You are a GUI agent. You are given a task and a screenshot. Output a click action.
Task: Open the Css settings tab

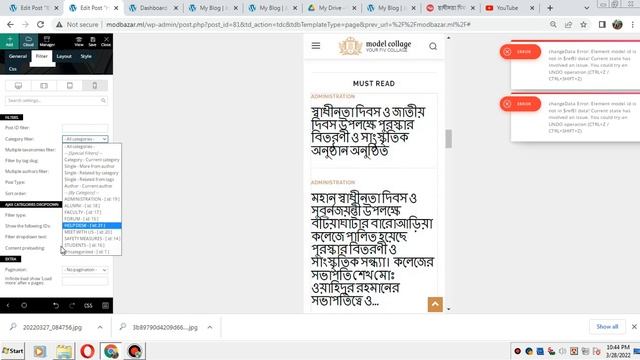(x=13, y=69)
